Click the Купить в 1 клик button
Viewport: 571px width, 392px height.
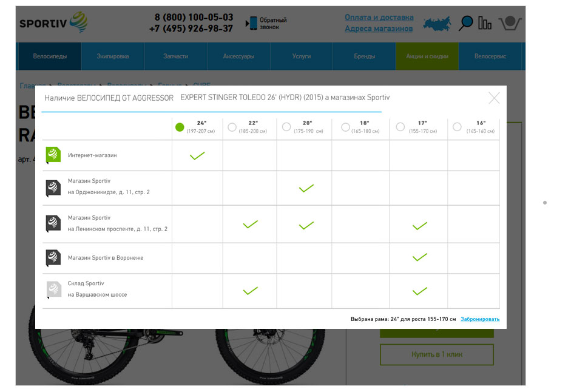(437, 354)
